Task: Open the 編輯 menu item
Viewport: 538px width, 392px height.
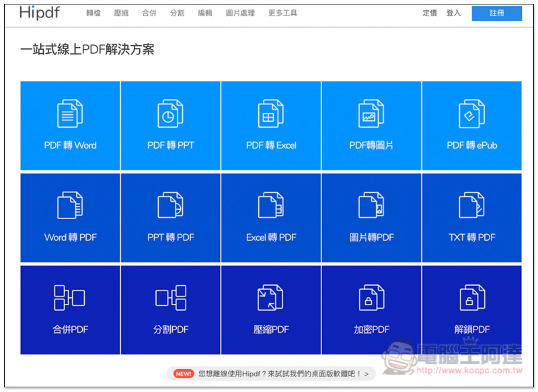Action: pos(205,13)
